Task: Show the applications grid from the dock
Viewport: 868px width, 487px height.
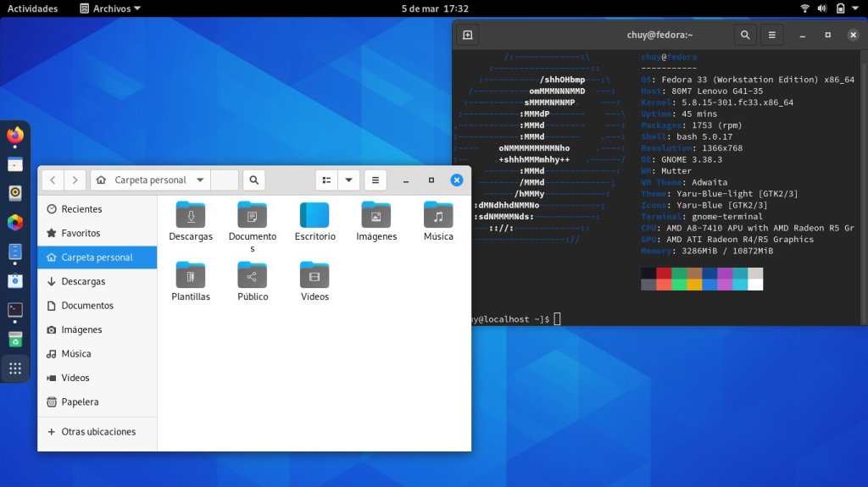Action: click(x=15, y=368)
